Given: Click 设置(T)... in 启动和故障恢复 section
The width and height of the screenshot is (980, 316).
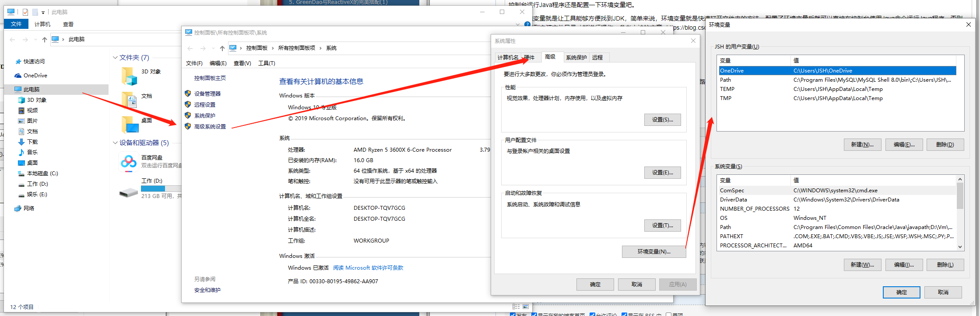Looking at the screenshot, I should 663,226.
